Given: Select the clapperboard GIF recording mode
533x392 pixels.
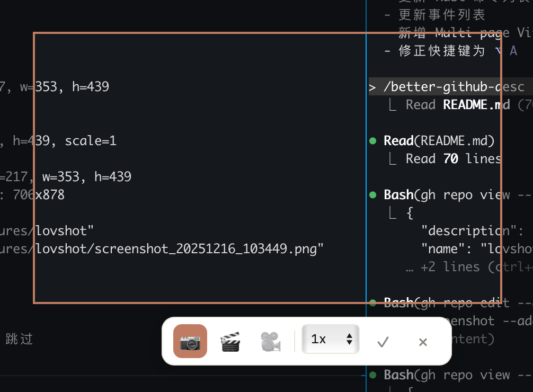Looking at the screenshot, I should coord(230,341).
